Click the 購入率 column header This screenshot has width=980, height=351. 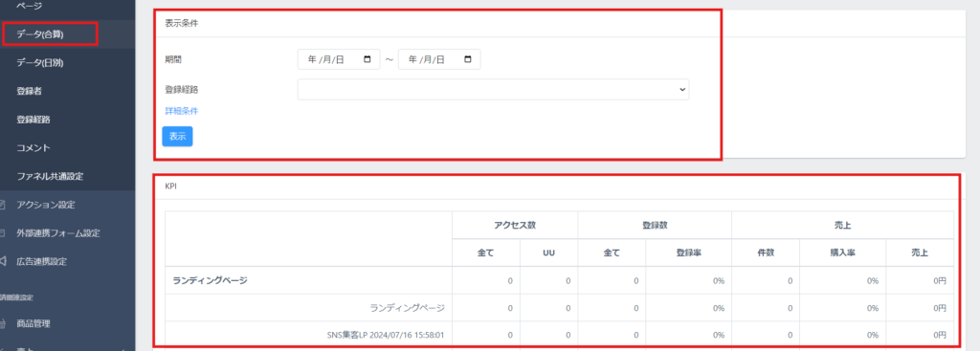[842, 252]
